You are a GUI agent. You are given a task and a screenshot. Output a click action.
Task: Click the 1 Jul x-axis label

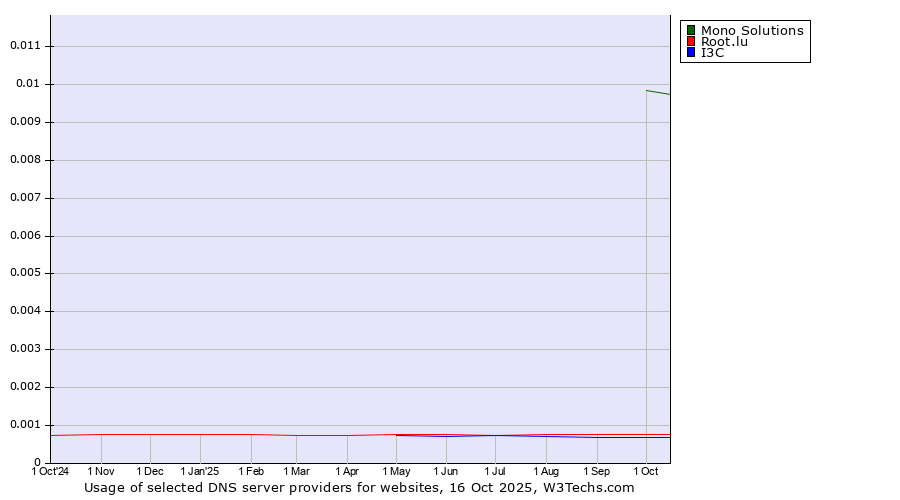pyautogui.click(x=495, y=471)
